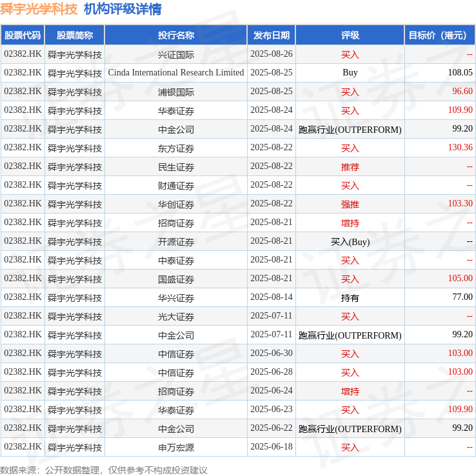Click date 2025-06-22
The image size is (476, 476).
point(272,428)
